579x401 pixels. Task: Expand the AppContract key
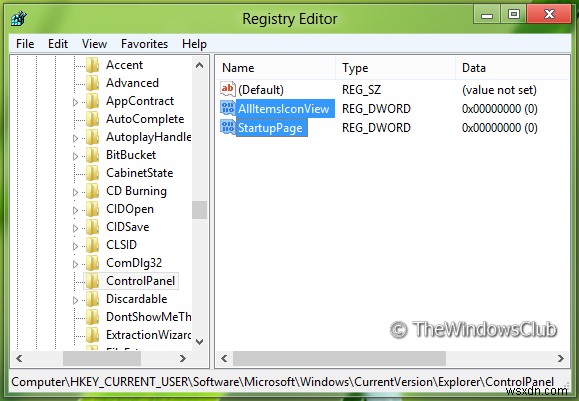75,102
